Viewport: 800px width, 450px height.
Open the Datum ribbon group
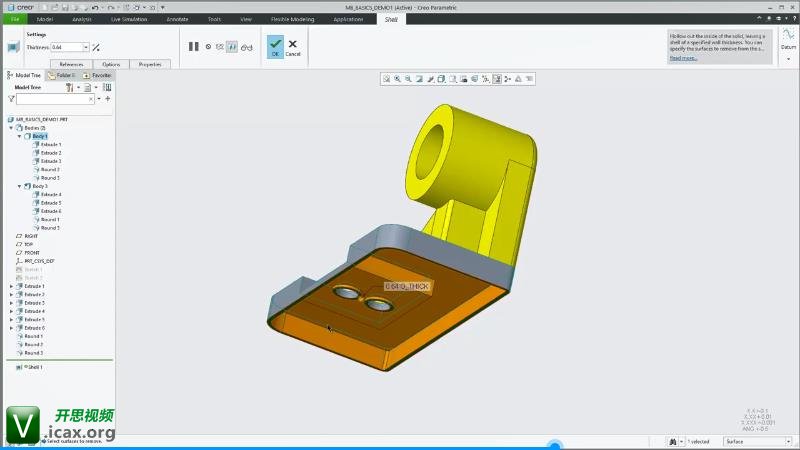pos(788,46)
